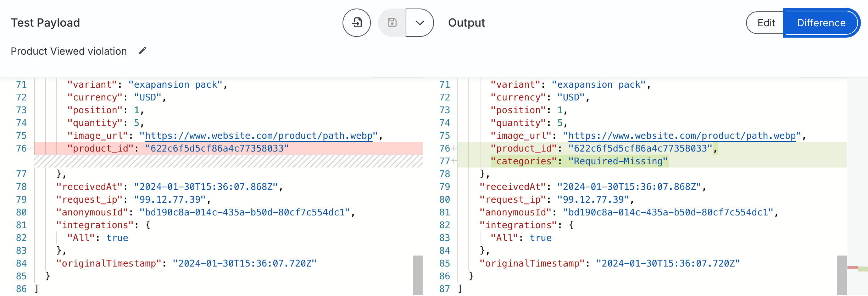Open image_url link in Output pane
This screenshot has height=296, width=868.
coord(682,136)
